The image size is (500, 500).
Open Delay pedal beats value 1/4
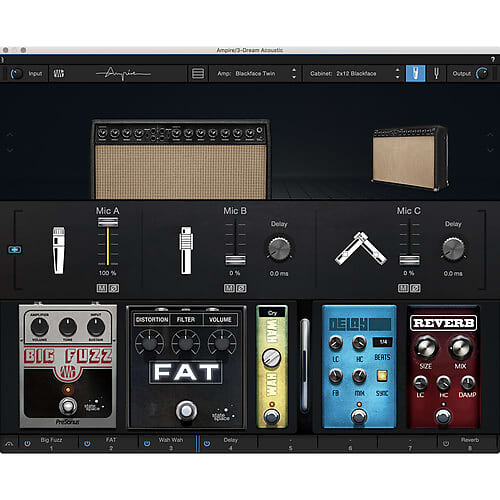pos(383,342)
